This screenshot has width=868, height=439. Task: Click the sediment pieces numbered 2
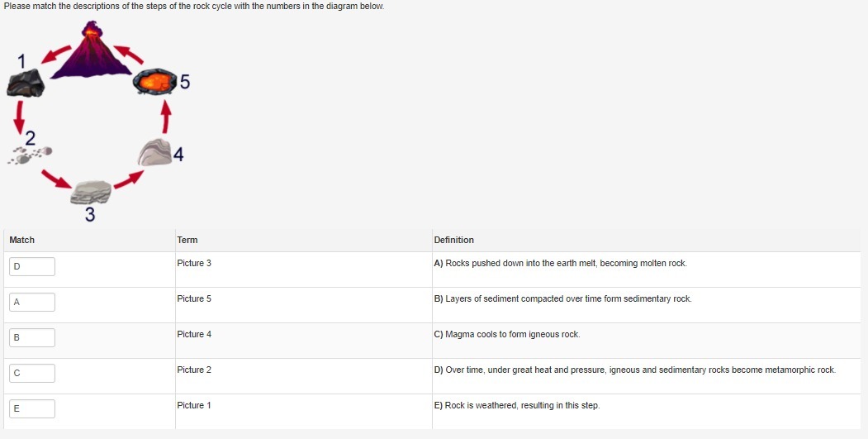pyautogui.click(x=33, y=154)
